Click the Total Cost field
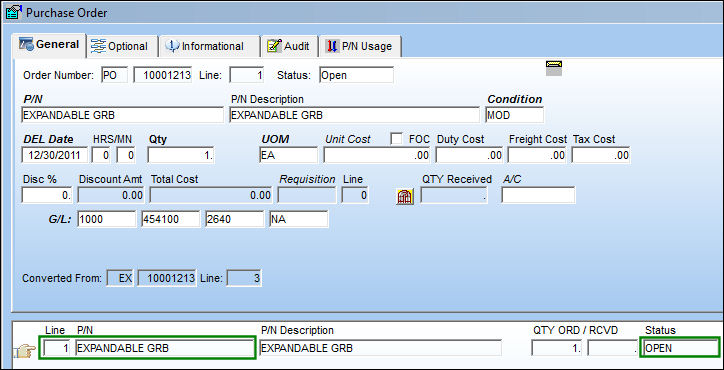 pos(211,195)
